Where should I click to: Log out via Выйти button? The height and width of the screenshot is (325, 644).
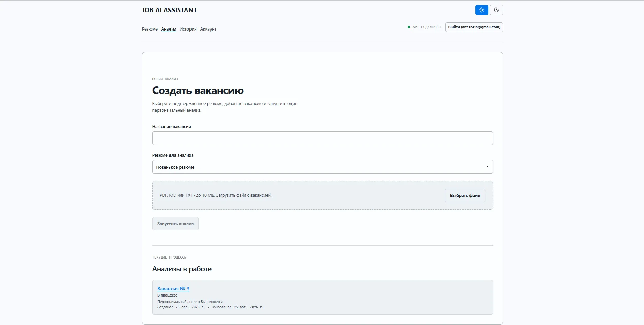click(x=474, y=27)
